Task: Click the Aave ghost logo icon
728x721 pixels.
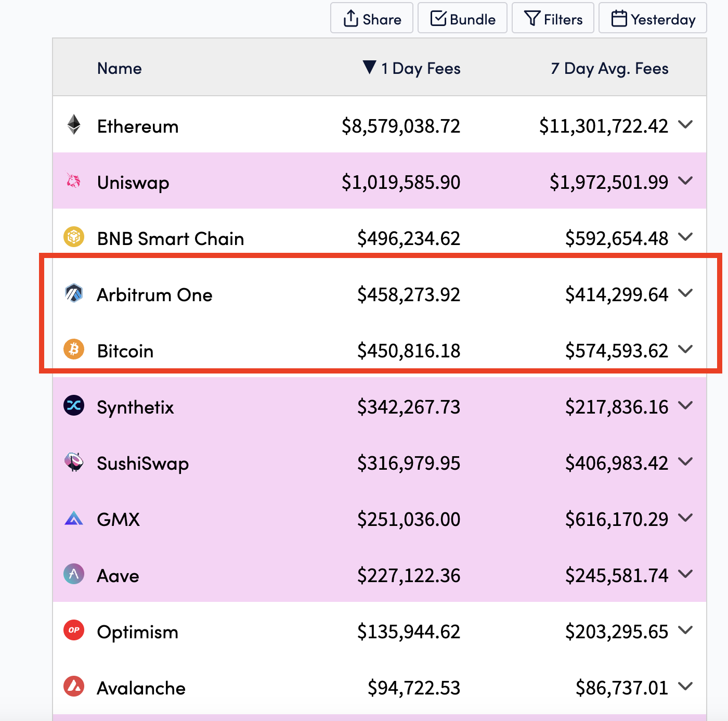Action: 74,574
